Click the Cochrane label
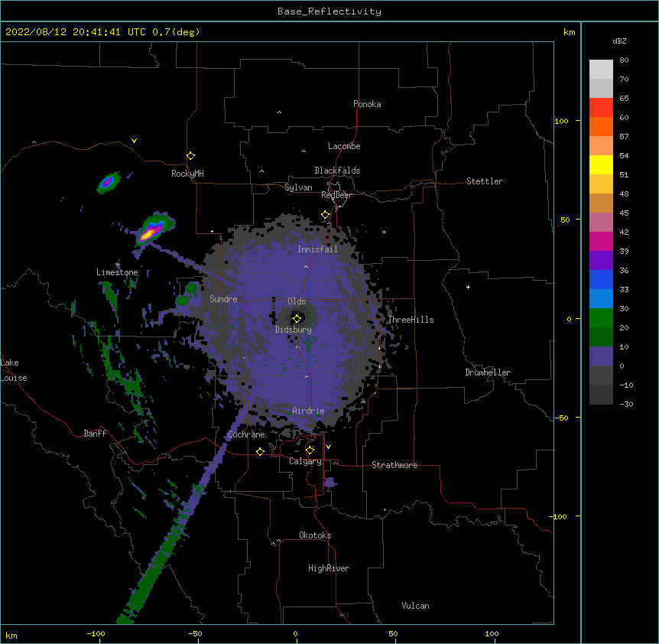The width and height of the screenshot is (659, 644). tap(246, 434)
